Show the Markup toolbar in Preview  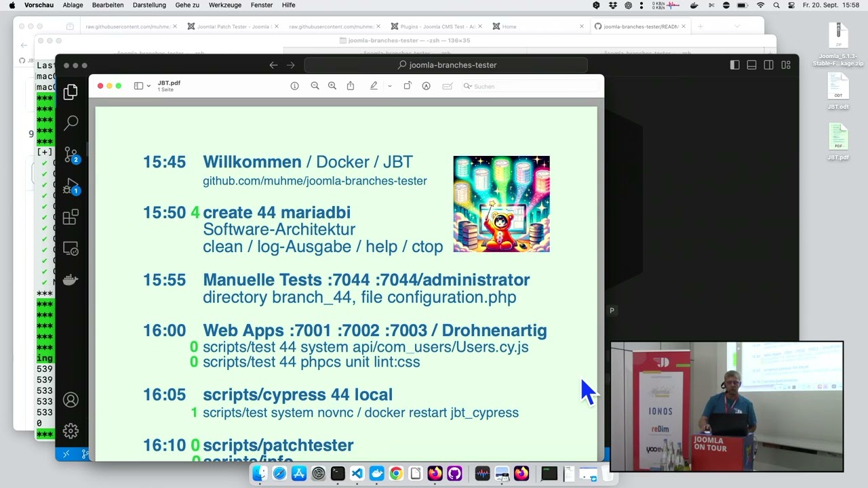[426, 86]
